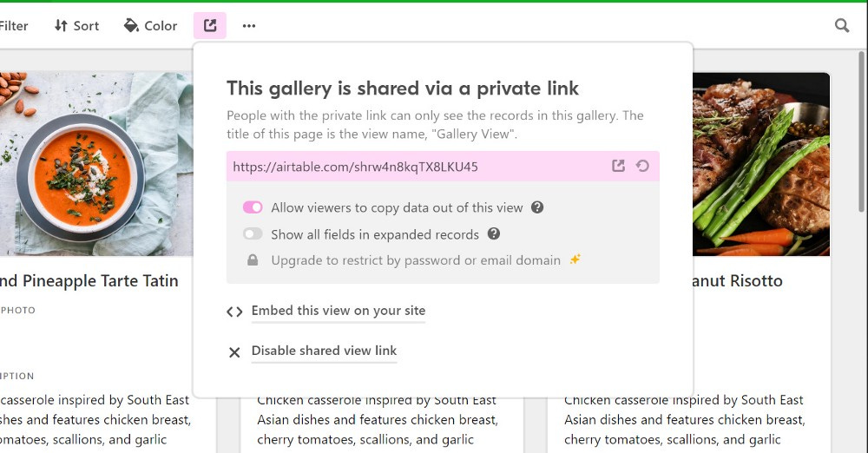Open the Sort menu
This screenshot has width=868, height=453.
[76, 25]
